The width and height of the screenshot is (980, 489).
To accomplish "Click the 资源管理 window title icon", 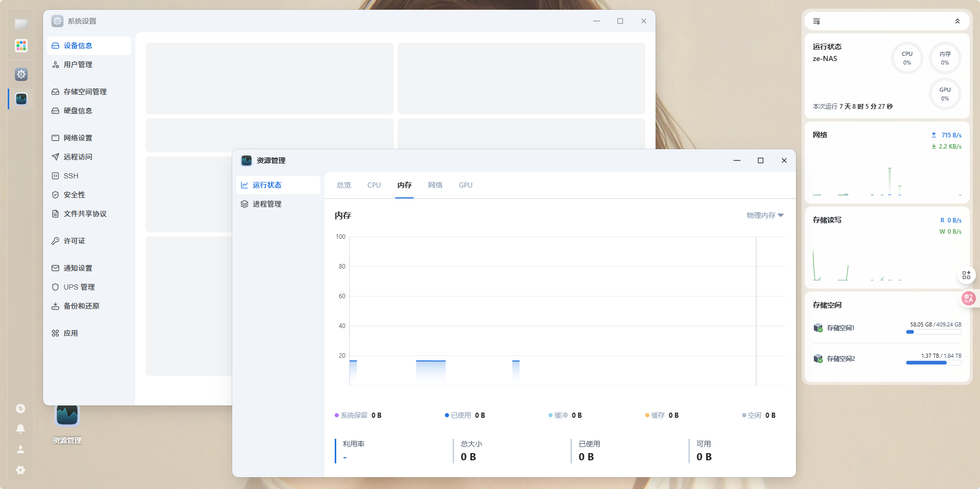I will click(x=247, y=160).
